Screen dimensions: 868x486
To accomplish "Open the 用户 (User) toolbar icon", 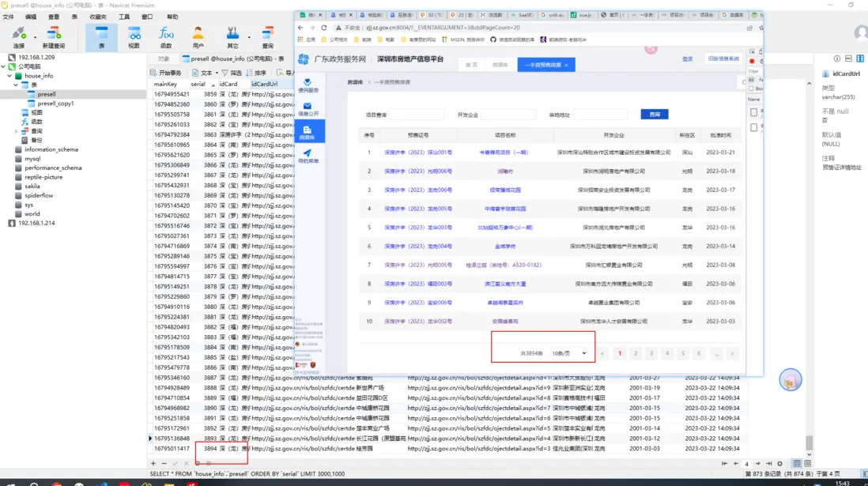I will click(198, 36).
